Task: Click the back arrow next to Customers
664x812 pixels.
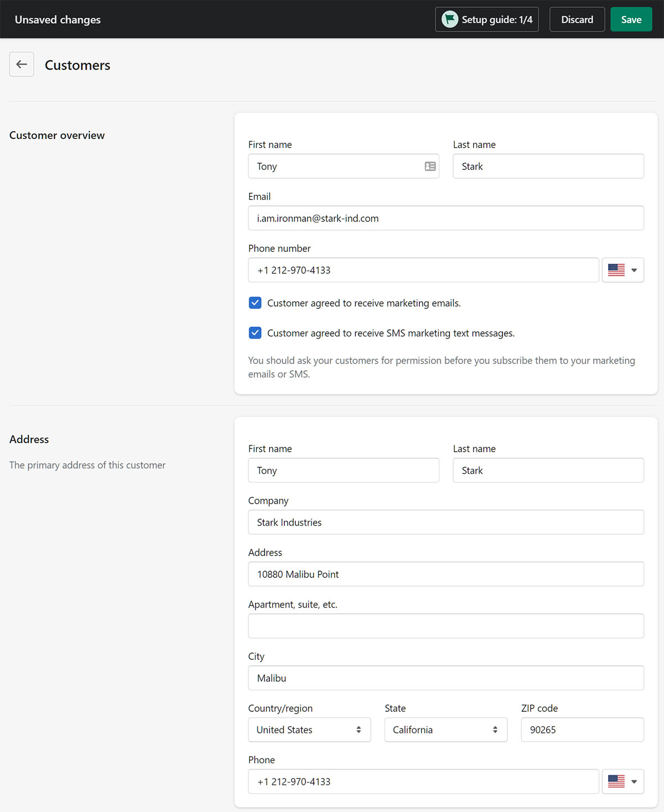Action: [22, 64]
